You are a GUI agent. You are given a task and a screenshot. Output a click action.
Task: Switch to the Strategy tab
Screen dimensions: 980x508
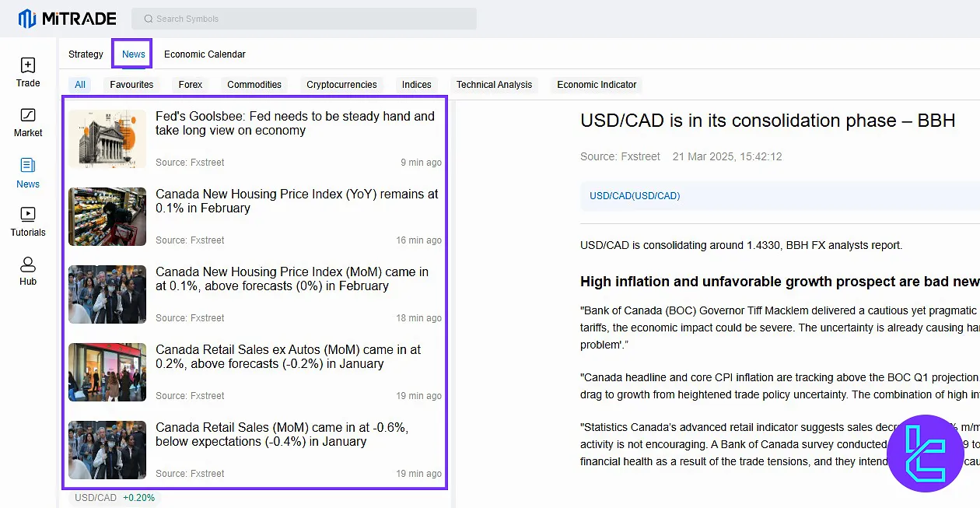point(86,54)
